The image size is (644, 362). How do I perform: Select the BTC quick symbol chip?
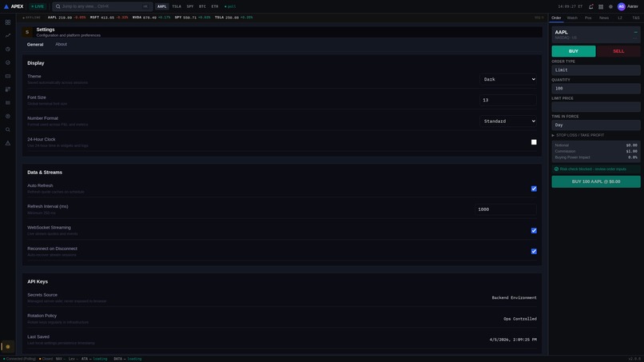point(202,6)
